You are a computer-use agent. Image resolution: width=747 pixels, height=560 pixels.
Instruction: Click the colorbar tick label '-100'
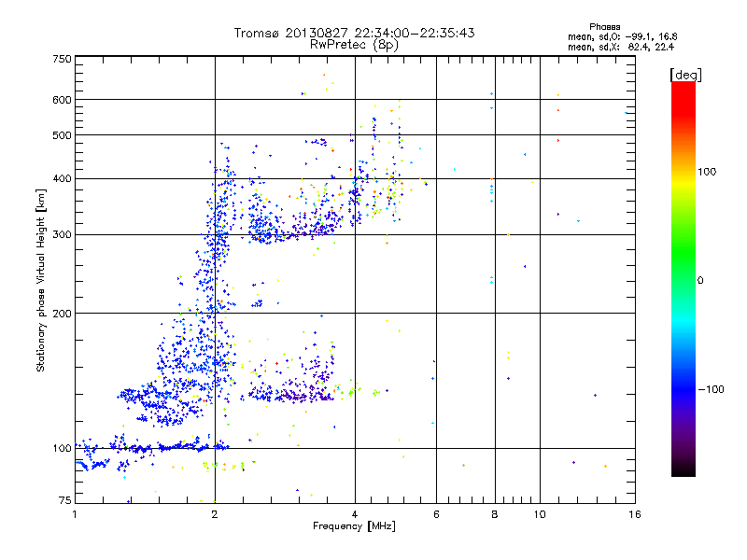[711, 389]
